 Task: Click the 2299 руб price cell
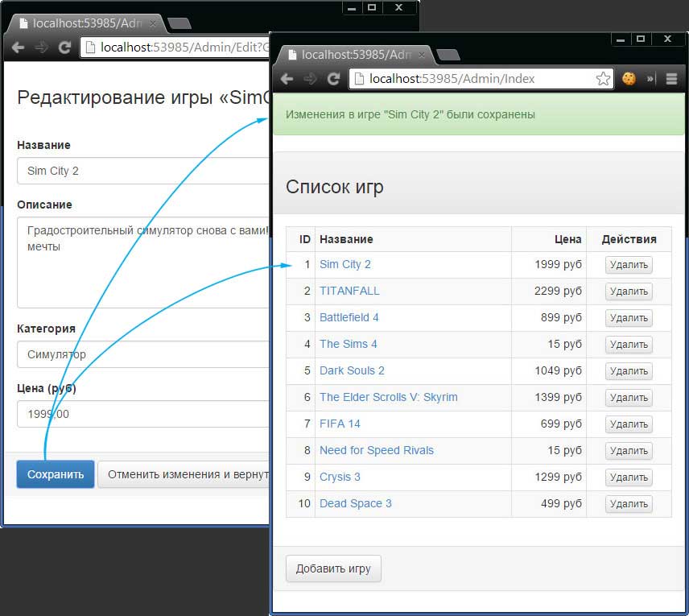549,291
